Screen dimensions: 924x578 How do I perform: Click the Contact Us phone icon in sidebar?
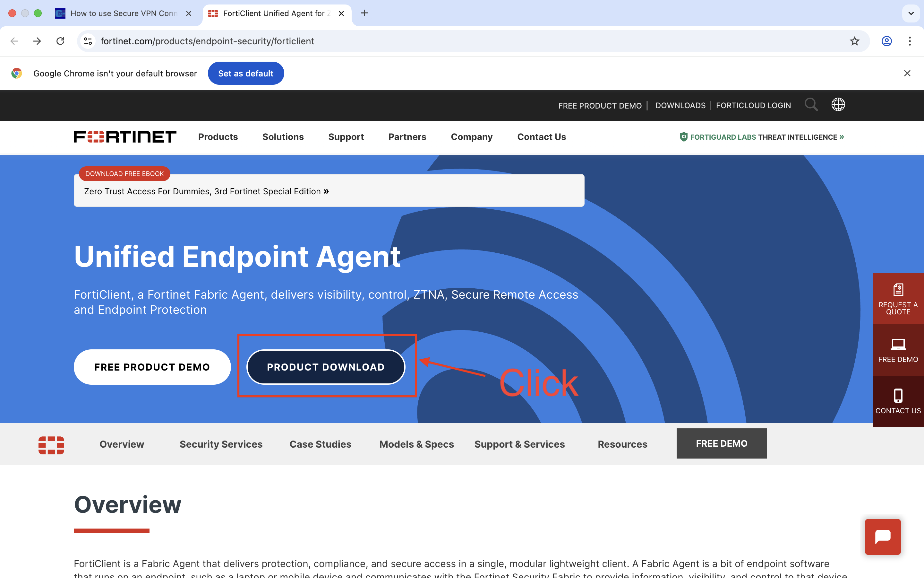[x=898, y=396]
